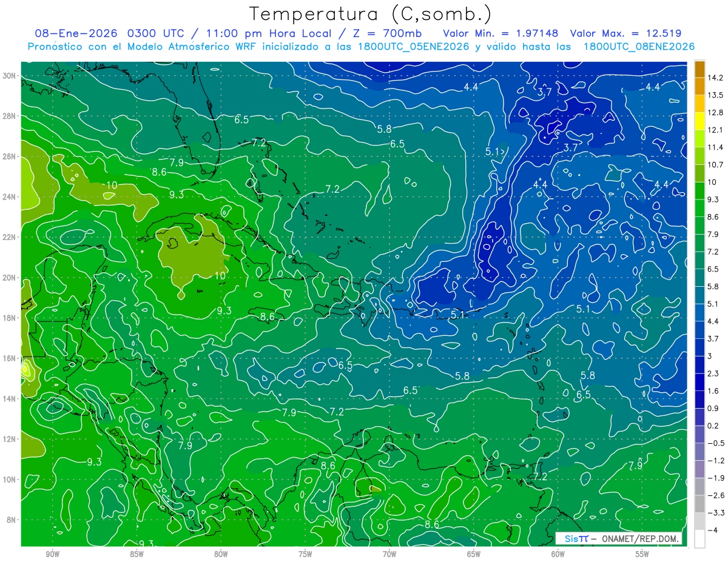Screen dimensions: 728x562
Task: Click the 'Temperatura (C,somb.)' chart title
Action: point(370,14)
